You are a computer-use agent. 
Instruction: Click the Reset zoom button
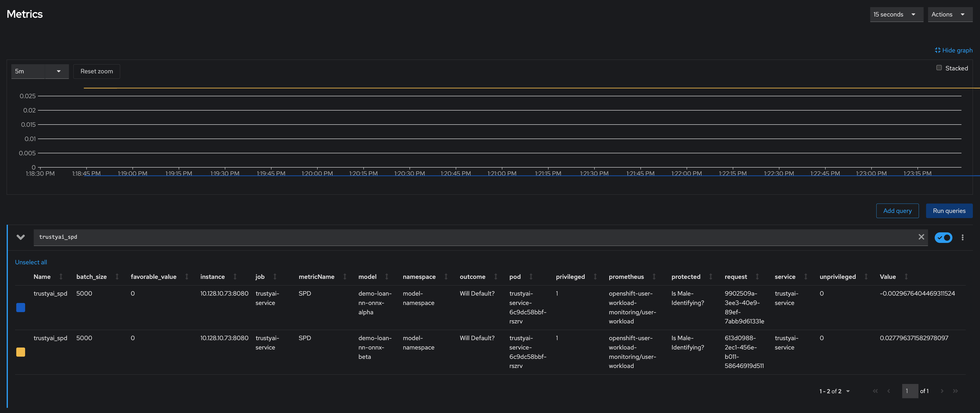(x=97, y=71)
